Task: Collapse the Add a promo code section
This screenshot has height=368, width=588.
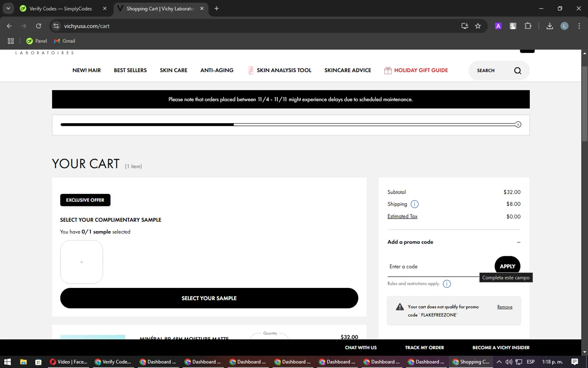Action: (x=519, y=242)
